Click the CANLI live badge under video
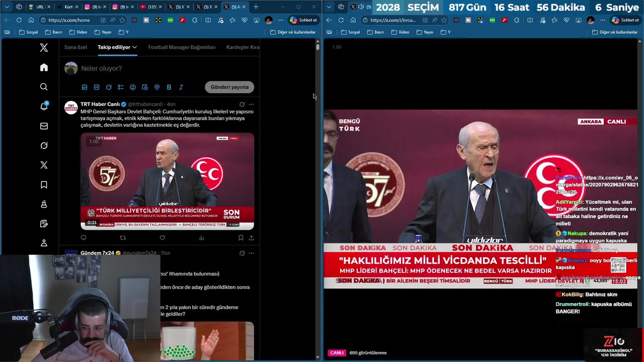 click(337, 353)
